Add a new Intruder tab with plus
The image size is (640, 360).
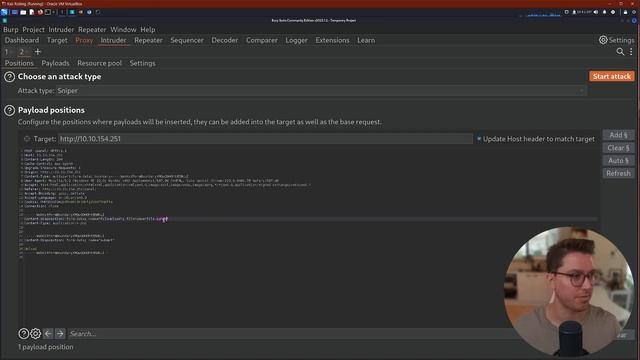[38, 51]
